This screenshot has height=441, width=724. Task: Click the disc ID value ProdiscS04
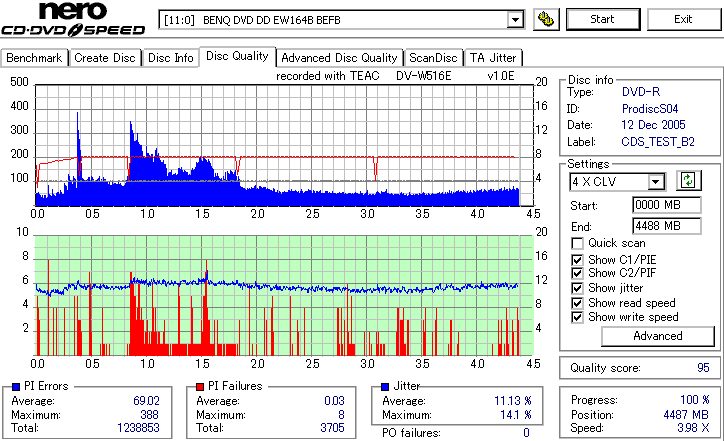[650, 109]
